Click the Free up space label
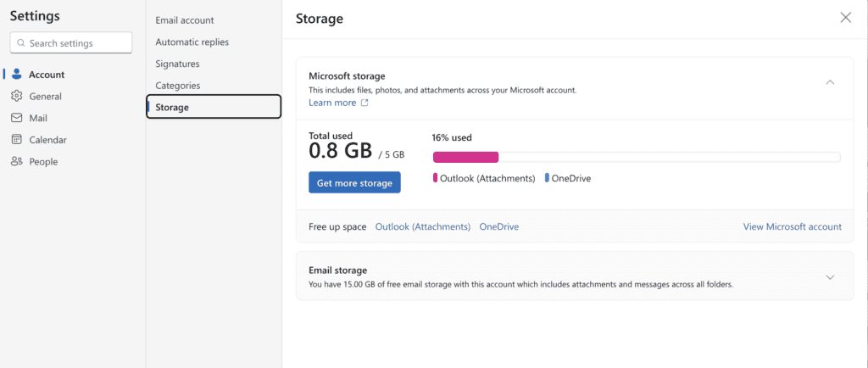868x368 pixels. pyautogui.click(x=337, y=227)
